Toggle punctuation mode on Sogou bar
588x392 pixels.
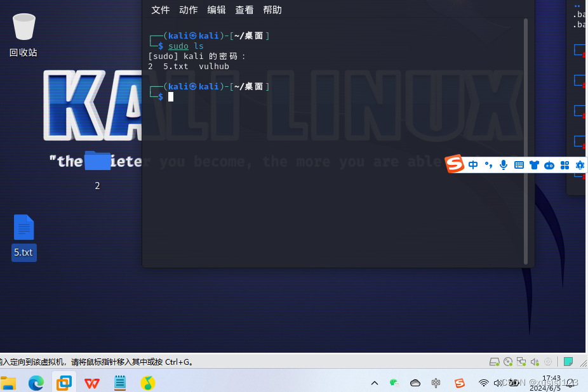(488, 165)
